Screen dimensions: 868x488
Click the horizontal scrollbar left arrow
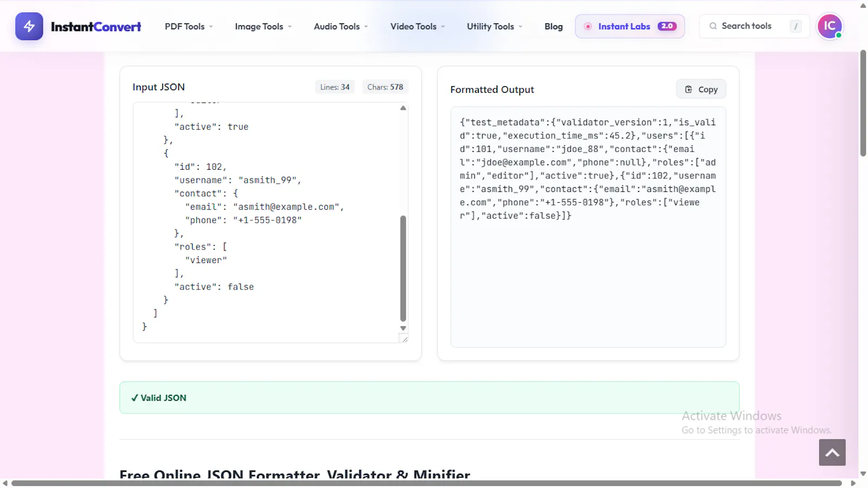click(5, 483)
